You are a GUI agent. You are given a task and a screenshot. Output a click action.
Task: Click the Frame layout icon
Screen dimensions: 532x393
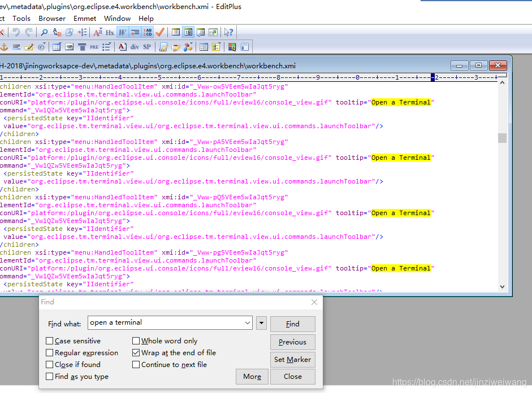[245, 47]
